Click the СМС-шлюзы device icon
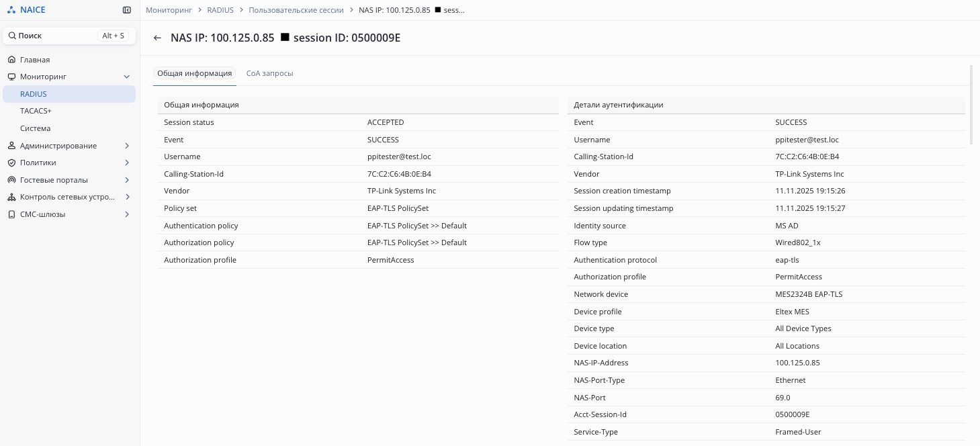Viewport: 980px width, 446px height. [11, 214]
